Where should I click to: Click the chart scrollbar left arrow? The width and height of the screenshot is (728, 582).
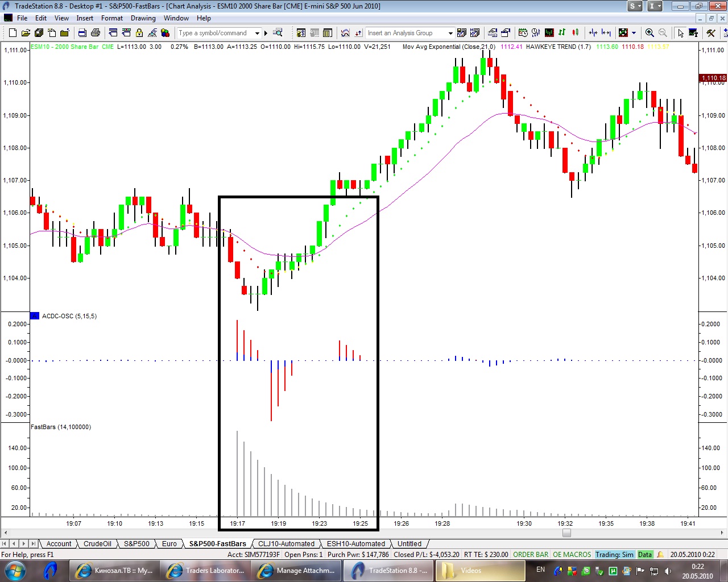5,533
